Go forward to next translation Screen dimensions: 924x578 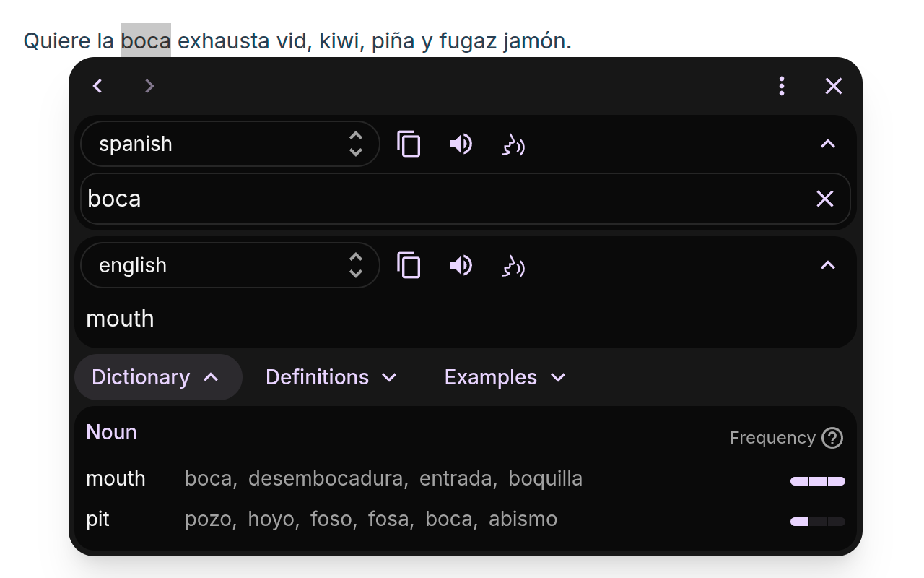149,87
